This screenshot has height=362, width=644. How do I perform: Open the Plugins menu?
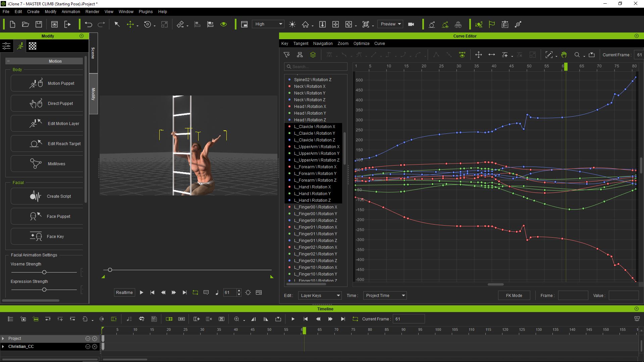[x=146, y=11]
